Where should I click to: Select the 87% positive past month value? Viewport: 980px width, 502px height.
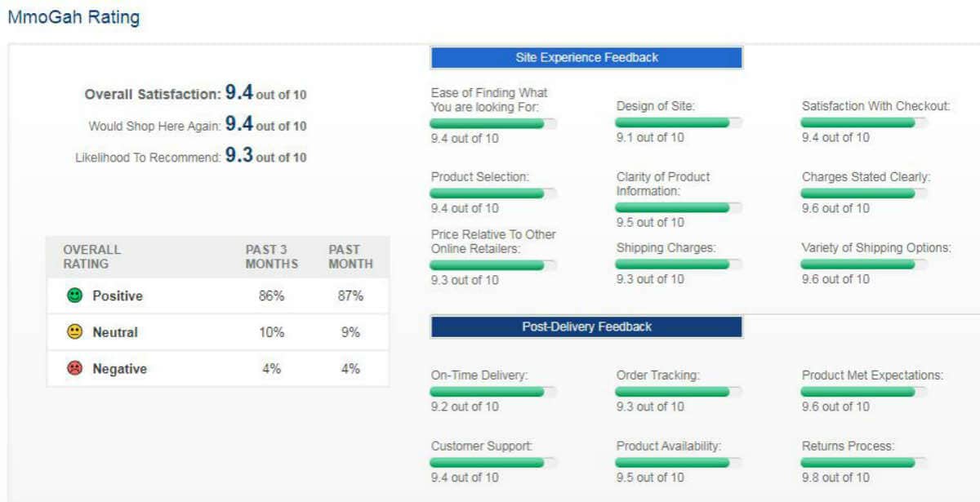tap(350, 296)
